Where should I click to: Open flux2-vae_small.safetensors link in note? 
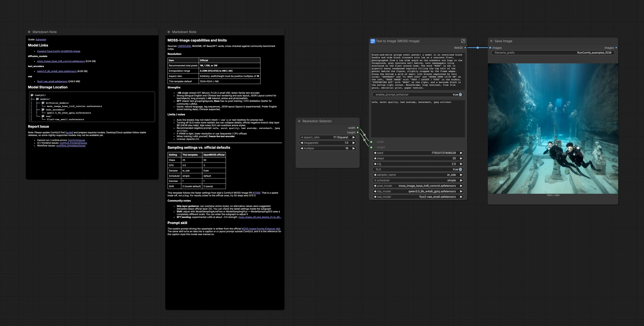click(52, 81)
